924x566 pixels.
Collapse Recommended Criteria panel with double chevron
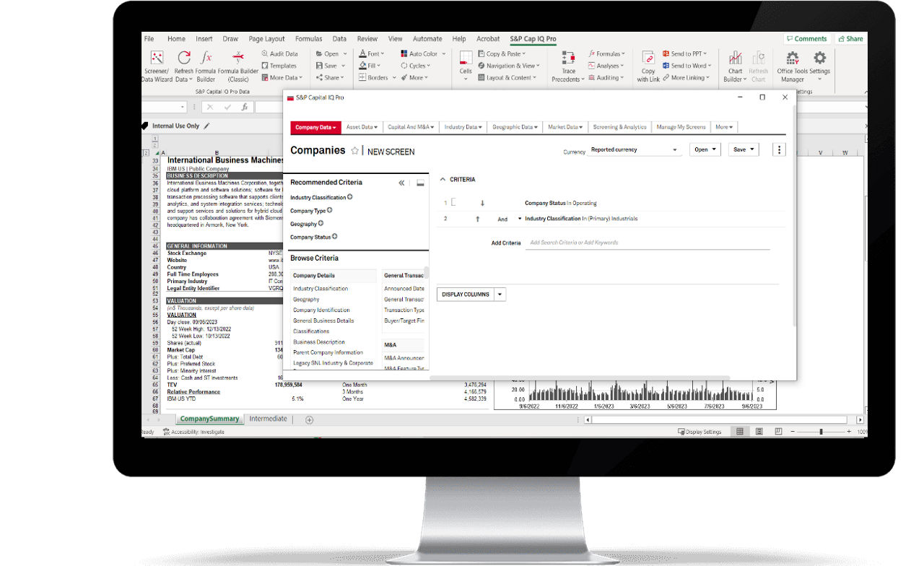coord(402,183)
